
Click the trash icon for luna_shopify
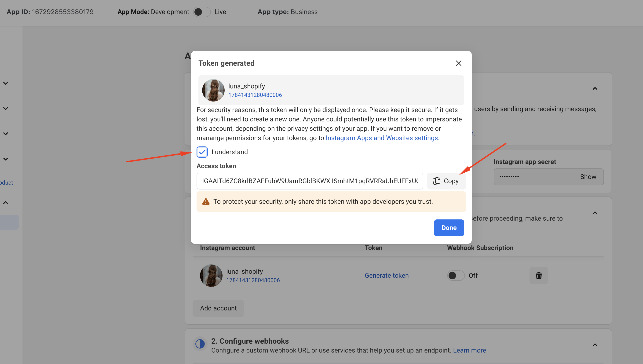click(x=538, y=276)
